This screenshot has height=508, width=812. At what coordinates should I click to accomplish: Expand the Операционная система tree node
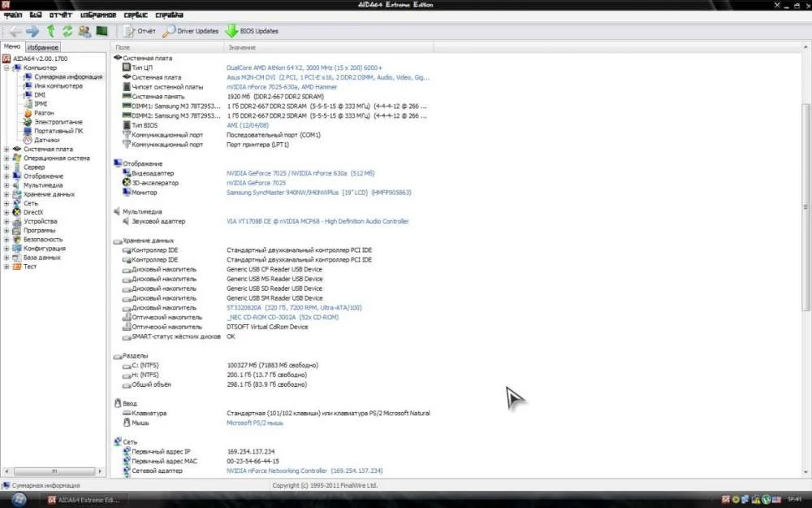tap(6, 158)
